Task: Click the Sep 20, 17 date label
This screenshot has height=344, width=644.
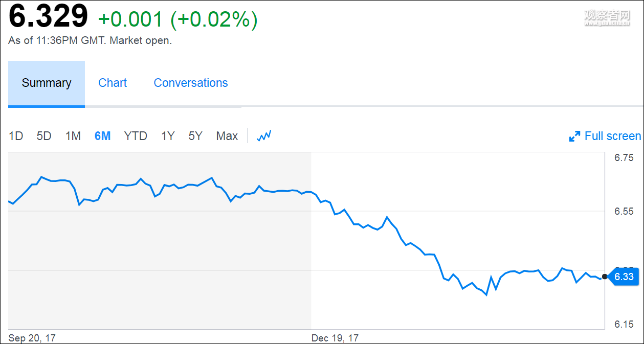Action: click(32, 338)
